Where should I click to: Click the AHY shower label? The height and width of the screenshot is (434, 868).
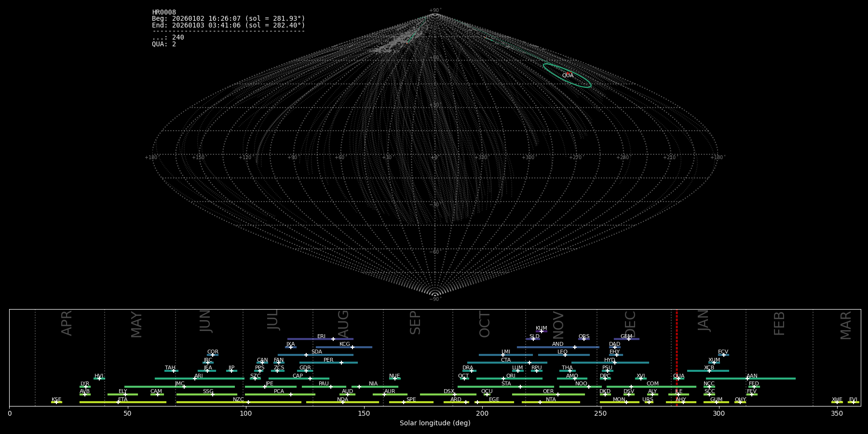(x=681, y=400)
